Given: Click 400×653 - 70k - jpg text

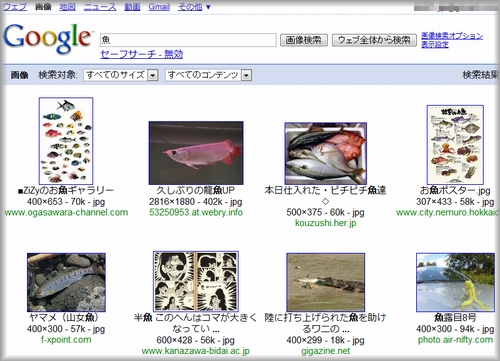Looking at the screenshot, I should click(66, 202).
